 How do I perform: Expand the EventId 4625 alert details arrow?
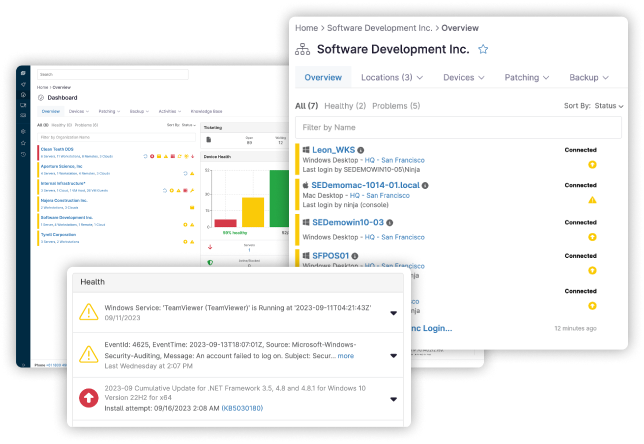pos(393,356)
